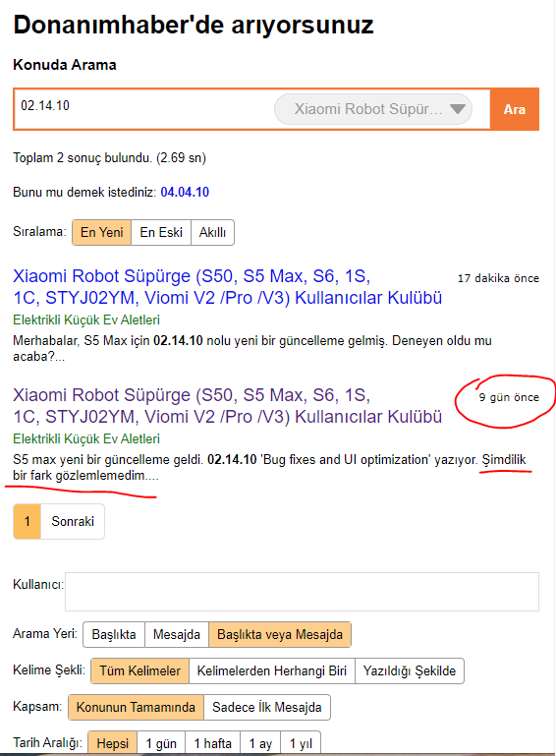The image size is (556, 756).
Task: Sort results by En Eski
Action: click(161, 232)
